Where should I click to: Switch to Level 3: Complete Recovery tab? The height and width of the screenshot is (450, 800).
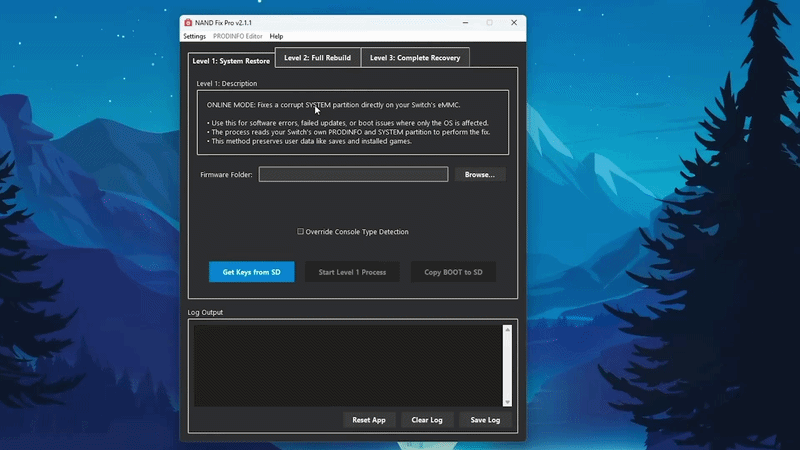point(415,58)
